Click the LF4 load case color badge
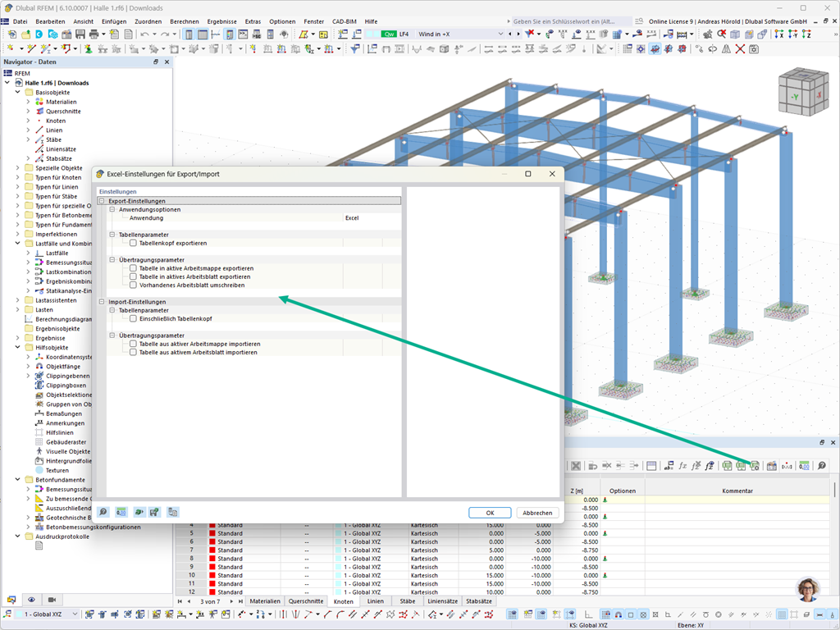This screenshot has width=840, height=630. (x=389, y=34)
